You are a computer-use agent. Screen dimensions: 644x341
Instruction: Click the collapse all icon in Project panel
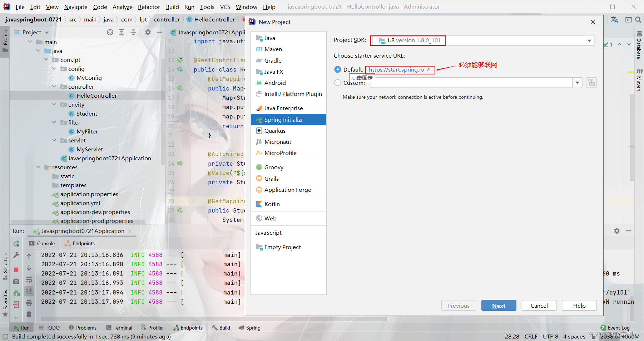(x=133, y=32)
